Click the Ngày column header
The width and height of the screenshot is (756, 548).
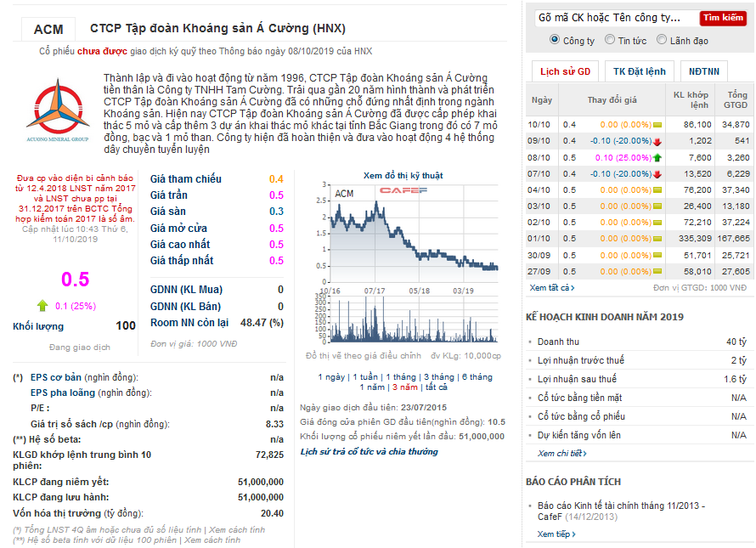tap(542, 100)
